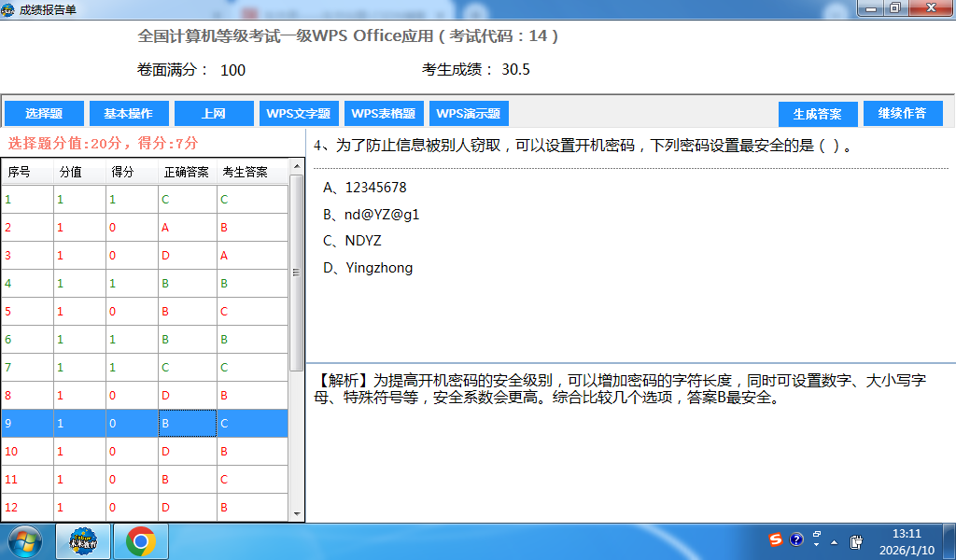Viewport: 956px width, 560px height.
Task: Click student answer B in row 10
Action: 252,452
